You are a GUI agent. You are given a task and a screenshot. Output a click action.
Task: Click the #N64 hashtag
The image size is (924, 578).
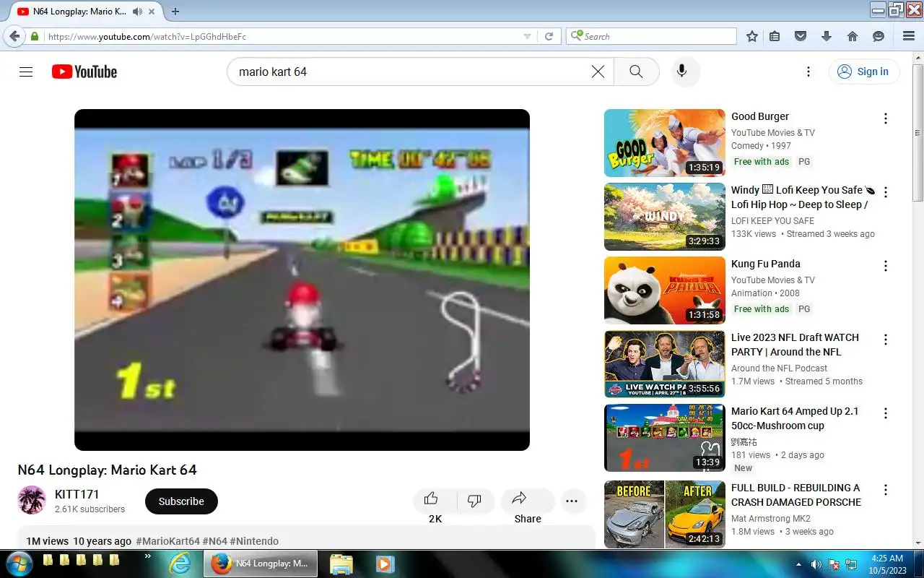(214, 541)
